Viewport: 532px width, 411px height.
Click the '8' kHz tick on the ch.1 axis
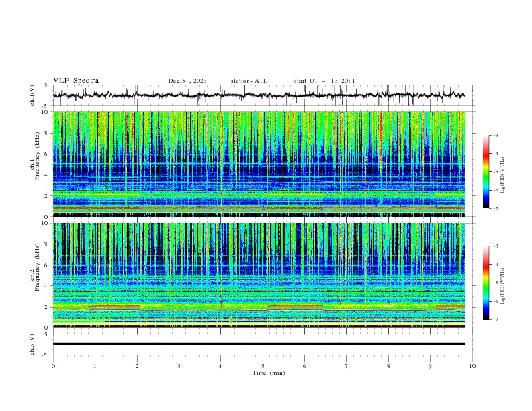[47, 133]
